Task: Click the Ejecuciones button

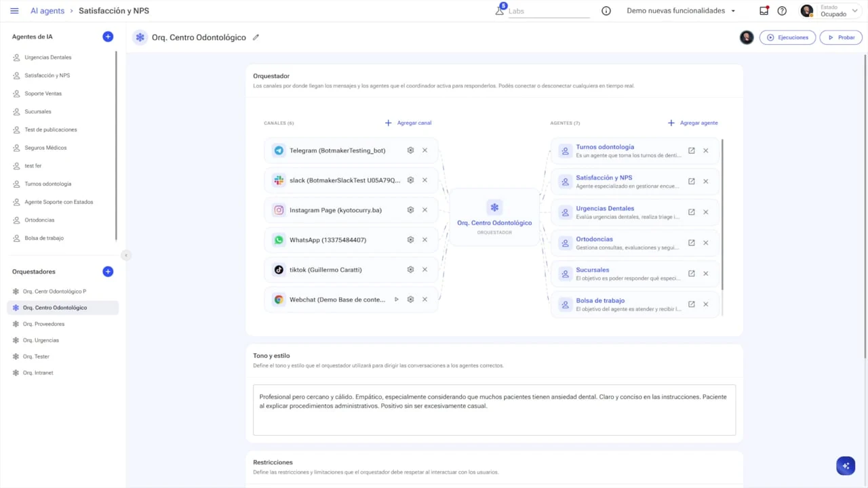Action: click(x=787, y=37)
